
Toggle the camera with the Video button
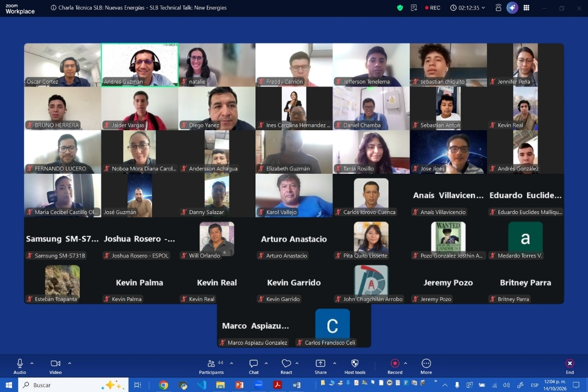point(56,366)
